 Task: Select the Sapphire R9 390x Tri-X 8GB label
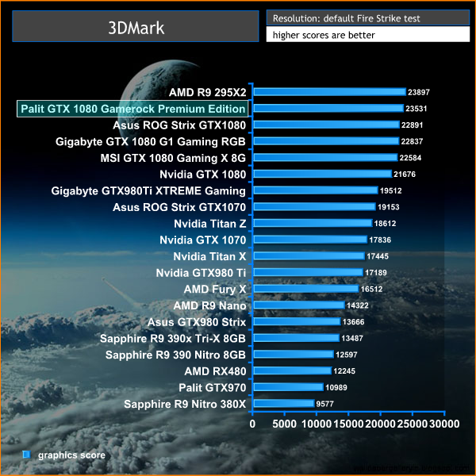point(173,339)
